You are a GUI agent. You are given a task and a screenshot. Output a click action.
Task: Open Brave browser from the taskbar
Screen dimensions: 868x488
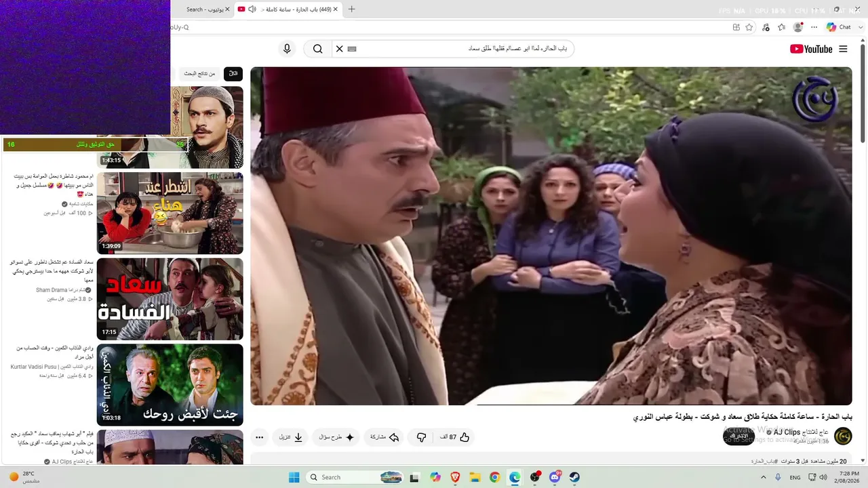coord(455,477)
